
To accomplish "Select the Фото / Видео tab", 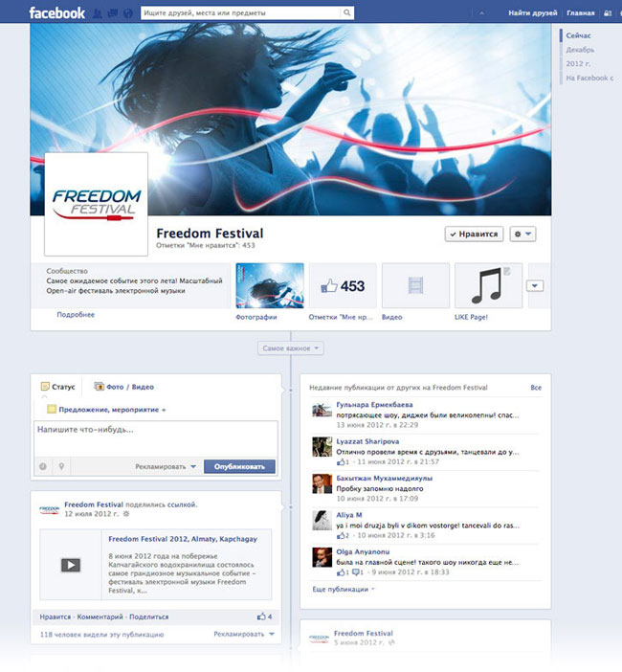I will pyautogui.click(x=124, y=387).
